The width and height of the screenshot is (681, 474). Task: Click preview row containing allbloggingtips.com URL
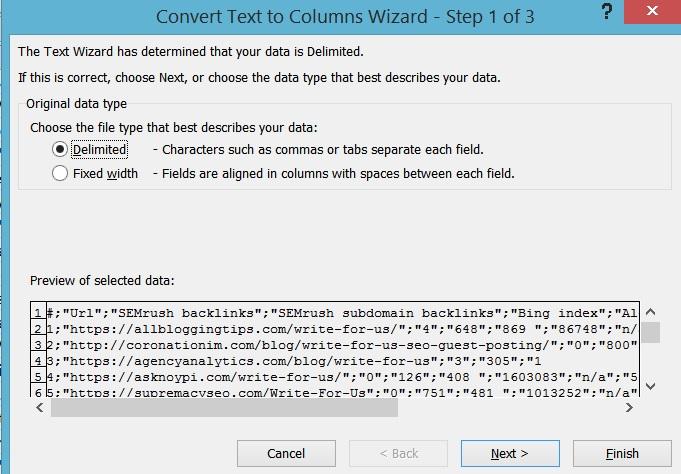coord(342,329)
